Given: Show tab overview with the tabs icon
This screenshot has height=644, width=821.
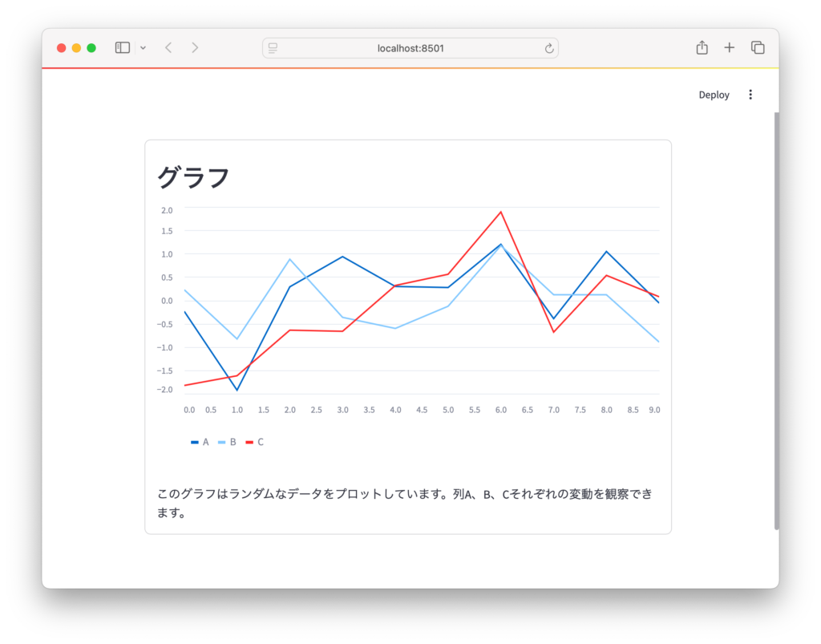Looking at the screenshot, I should (758, 47).
